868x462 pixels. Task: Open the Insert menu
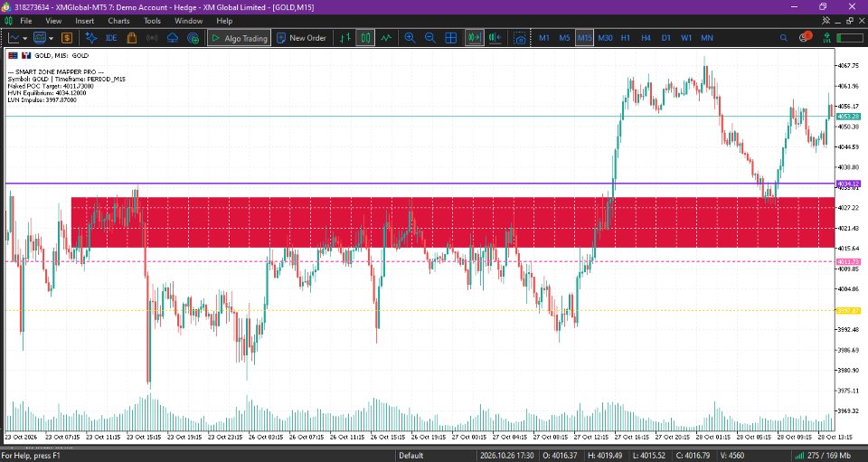tap(85, 21)
